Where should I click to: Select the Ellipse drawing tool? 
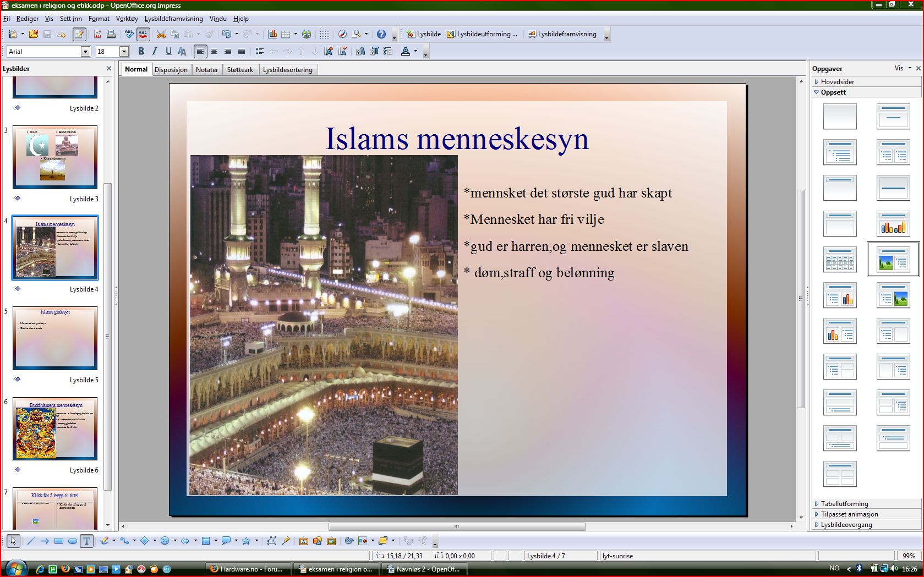tap(73, 541)
